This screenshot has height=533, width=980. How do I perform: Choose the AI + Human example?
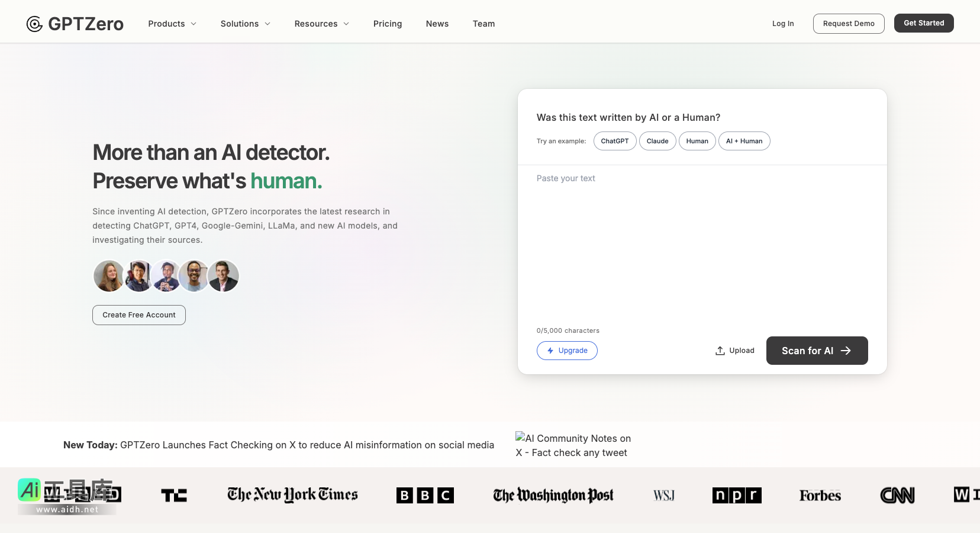[744, 141]
